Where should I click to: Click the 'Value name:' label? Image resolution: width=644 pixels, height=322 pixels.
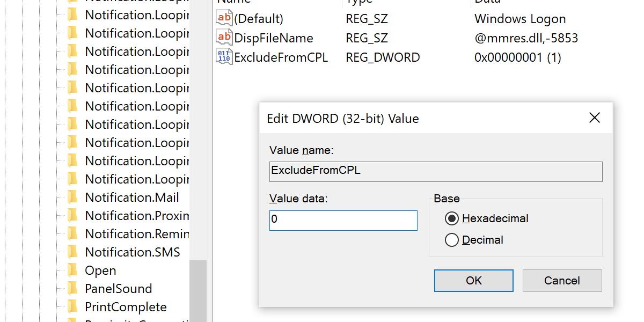pos(302,150)
